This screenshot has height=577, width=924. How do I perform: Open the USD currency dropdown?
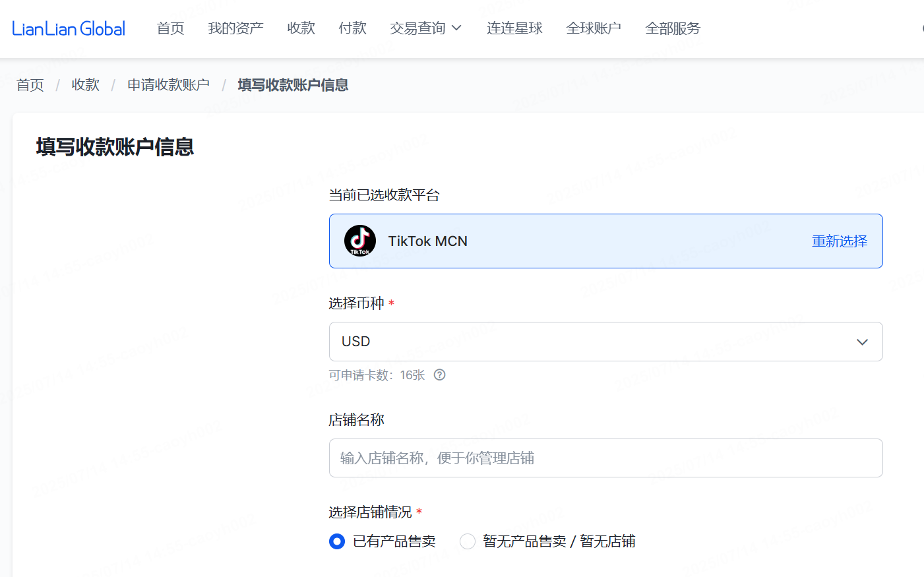tap(605, 342)
